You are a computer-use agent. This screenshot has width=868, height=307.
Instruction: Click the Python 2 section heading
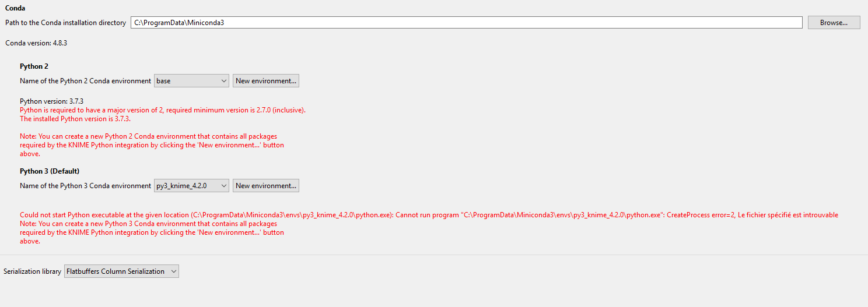tap(34, 66)
